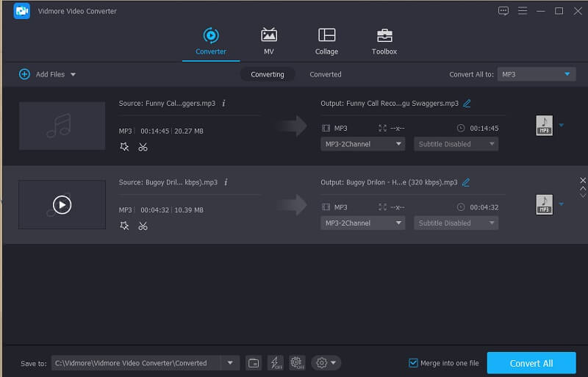The height and width of the screenshot is (377, 588).
Task: Toggle the GPU hardware acceleration icon
Action: pyautogui.click(x=297, y=362)
